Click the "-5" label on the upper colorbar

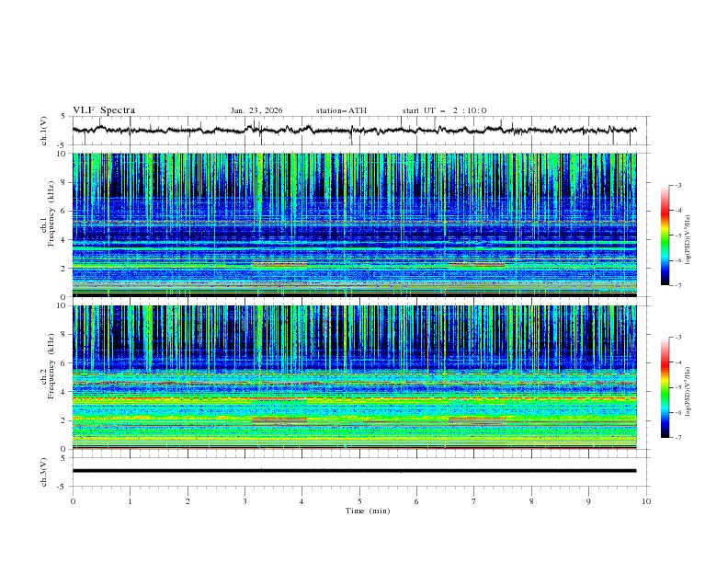point(678,236)
